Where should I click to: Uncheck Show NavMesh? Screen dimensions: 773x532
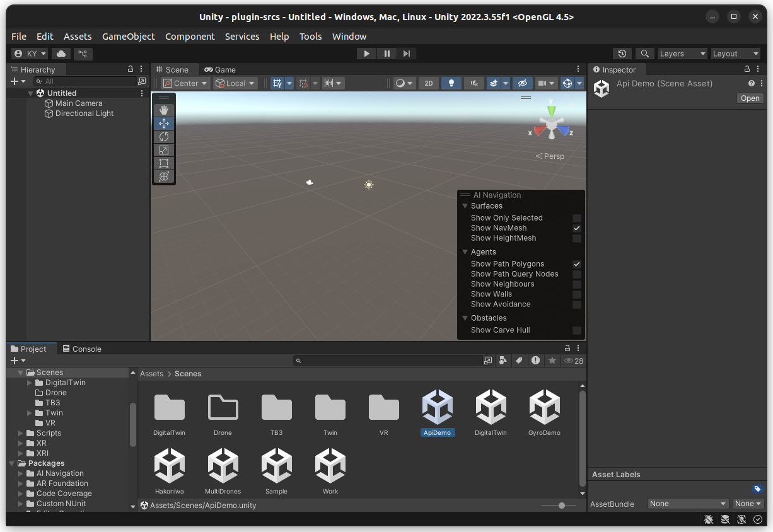pos(577,228)
